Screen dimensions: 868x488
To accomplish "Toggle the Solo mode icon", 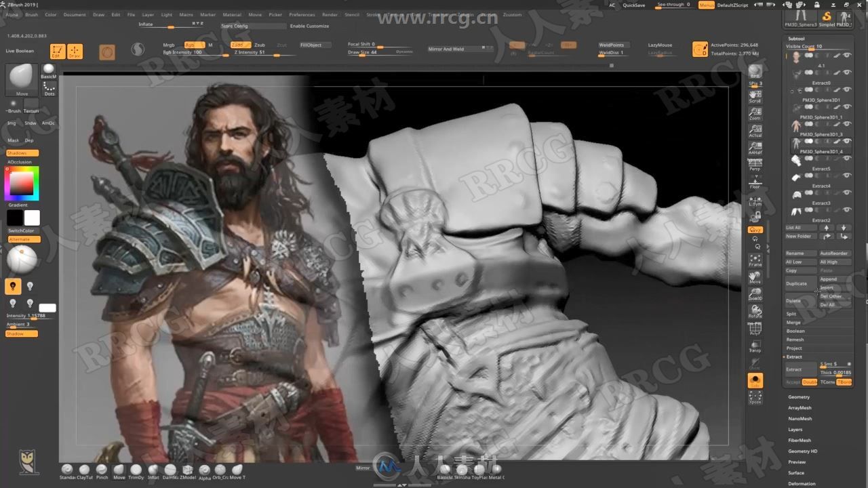I will tap(755, 380).
